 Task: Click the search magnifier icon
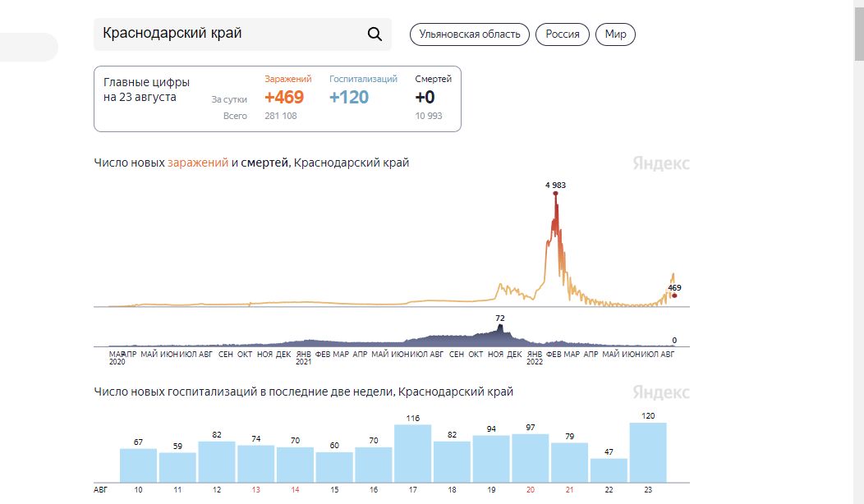click(x=375, y=34)
